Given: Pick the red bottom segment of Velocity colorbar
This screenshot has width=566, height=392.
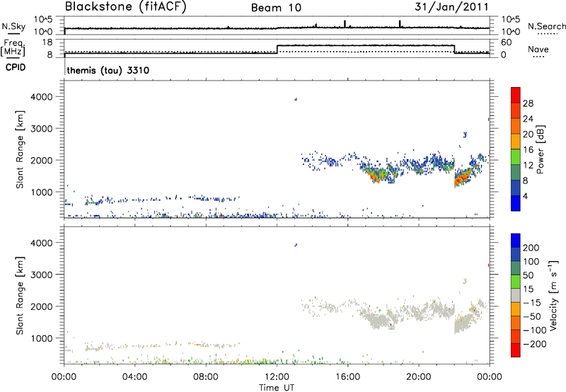Looking at the screenshot, I should pyautogui.click(x=516, y=350).
